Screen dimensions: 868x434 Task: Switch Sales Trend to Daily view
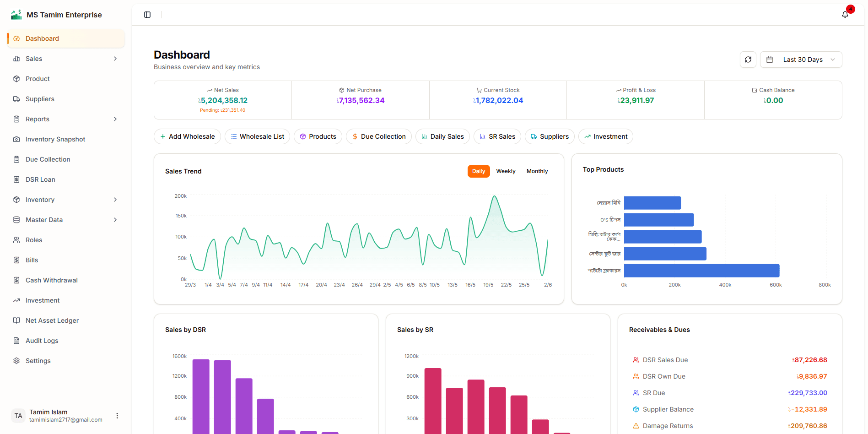479,171
